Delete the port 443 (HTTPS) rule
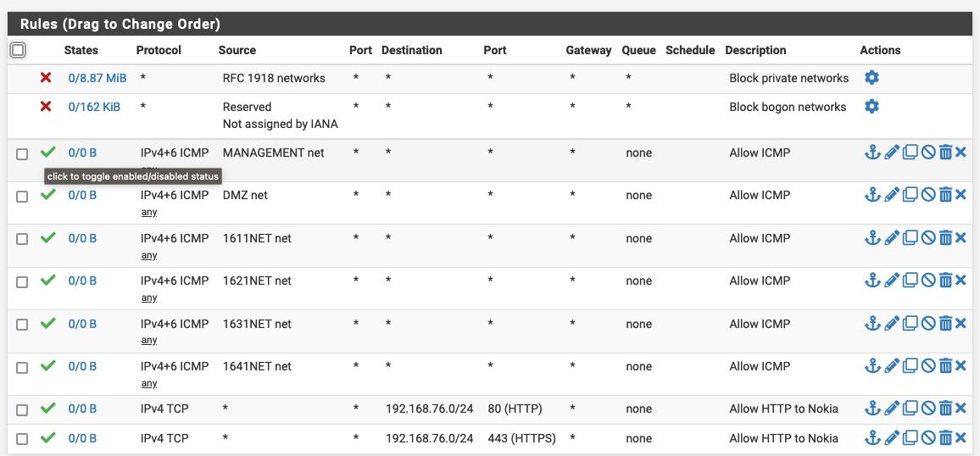Viewport: 980px width, 456px height. 946,438
